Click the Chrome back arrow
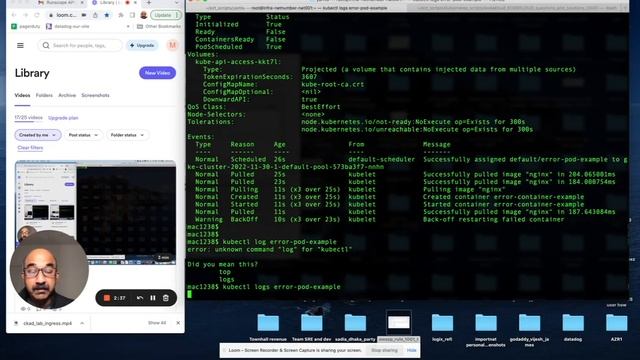This screenshot has height=360, width=640. 14,15
